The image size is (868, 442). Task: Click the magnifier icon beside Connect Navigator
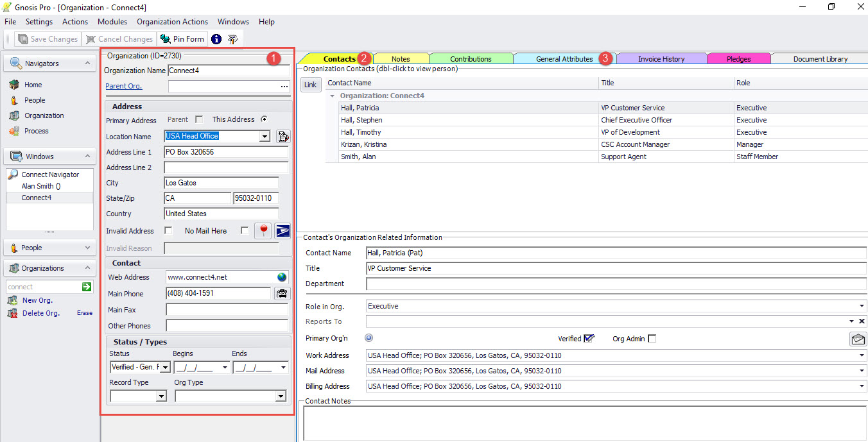tap(13, 174)
